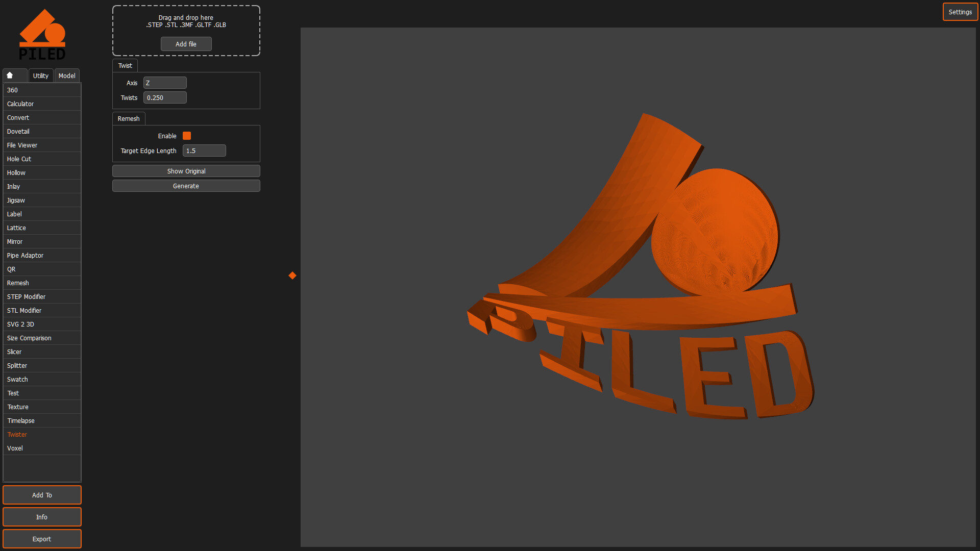Open the Hole Cut tool
The width and height of the screenshot is (980, 551).
click(42, 159)
